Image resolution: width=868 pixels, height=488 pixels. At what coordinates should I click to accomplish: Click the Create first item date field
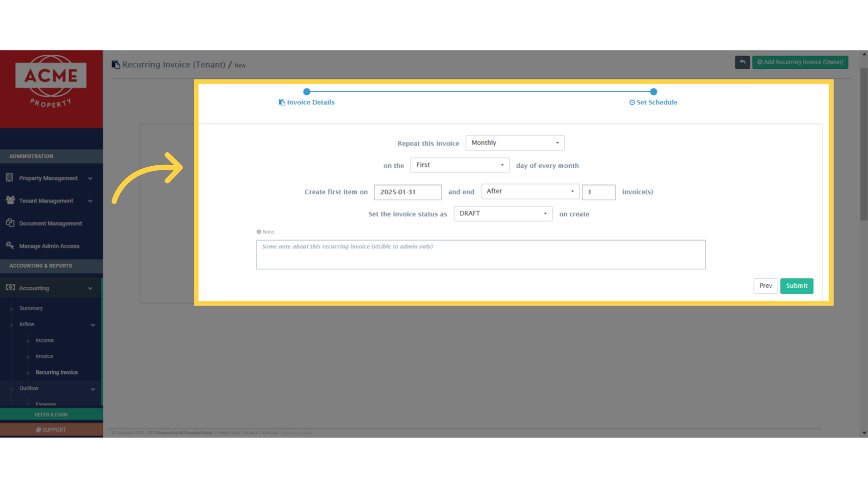point(407,192)
